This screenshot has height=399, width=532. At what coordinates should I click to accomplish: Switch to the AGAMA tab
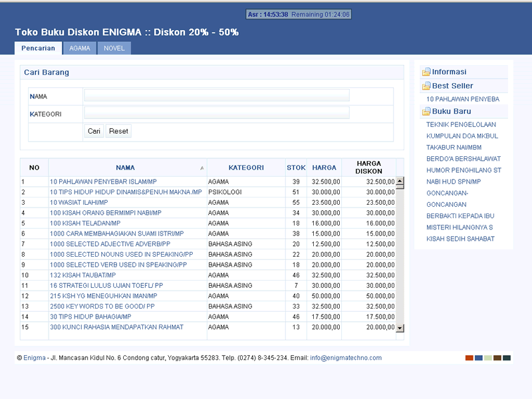[80, 48]
